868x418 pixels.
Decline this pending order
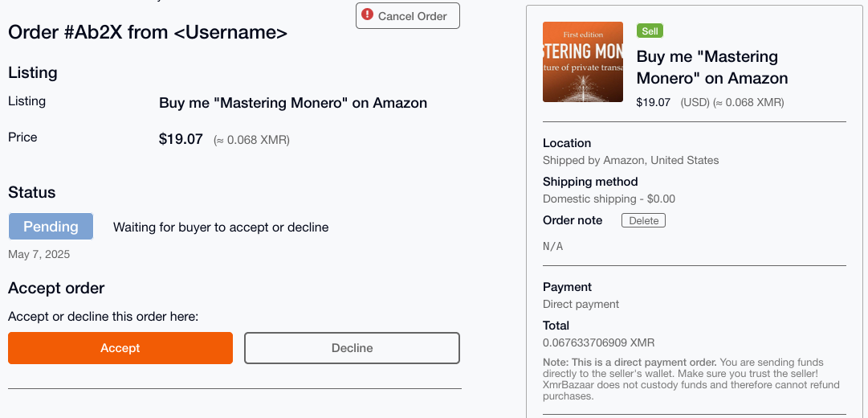click(x=352, y=348)
